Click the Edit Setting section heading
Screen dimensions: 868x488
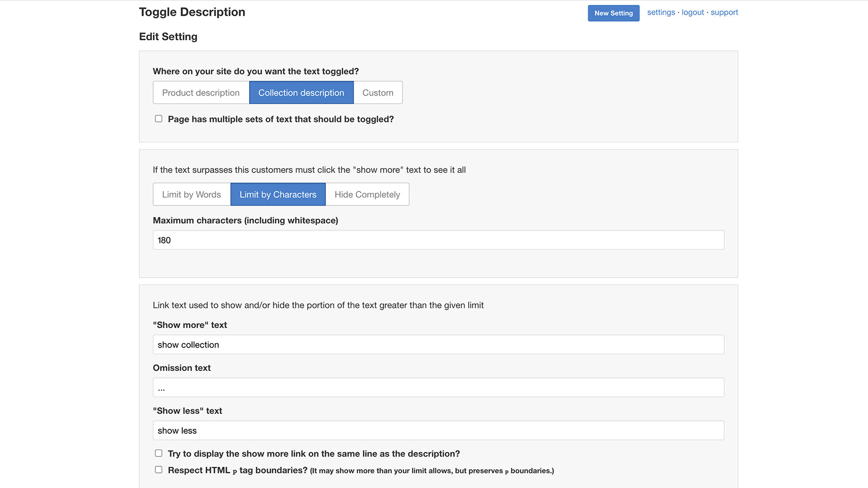point(168,36)
